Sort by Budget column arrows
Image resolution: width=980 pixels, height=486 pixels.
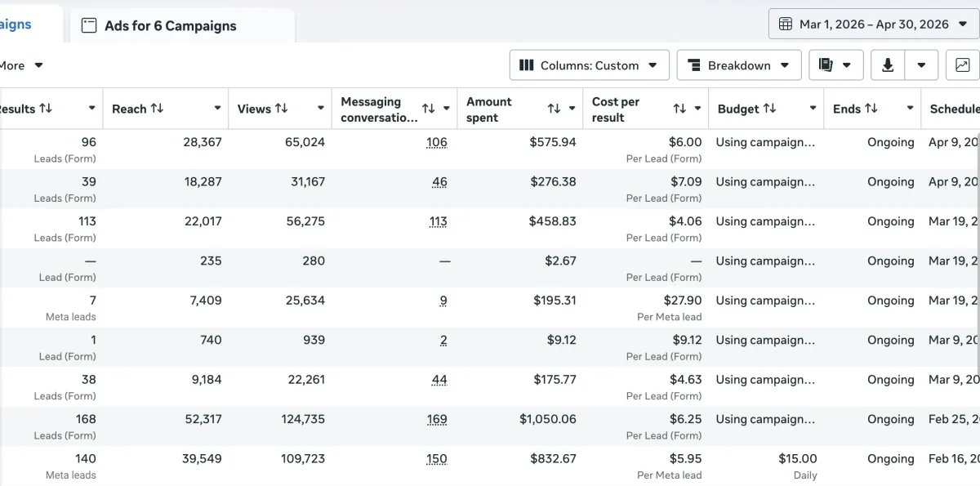click(769, 109)
